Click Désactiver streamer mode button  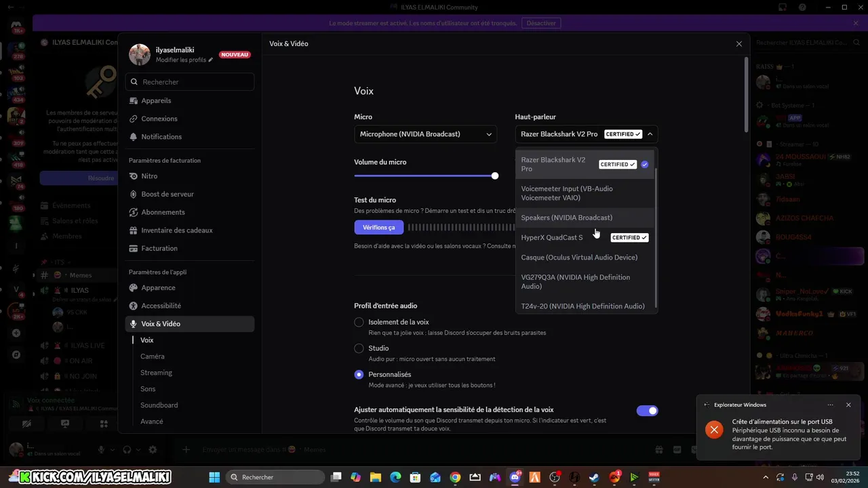(541, 23)
